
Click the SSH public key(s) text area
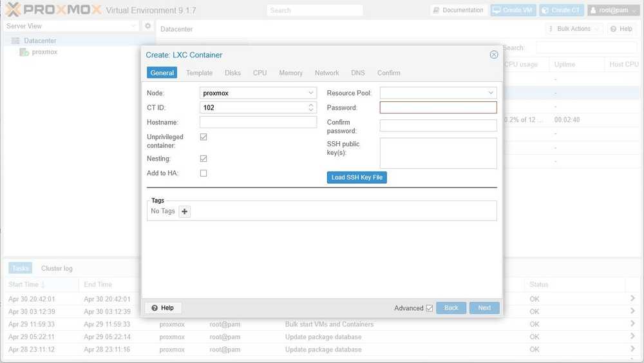(x=438, y=153)
